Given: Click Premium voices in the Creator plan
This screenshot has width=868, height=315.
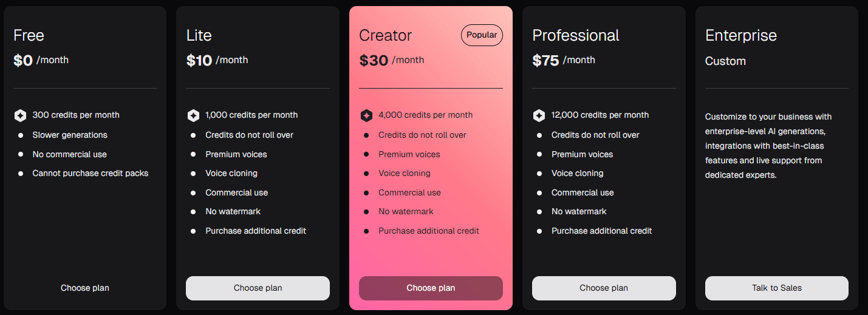Looking at the screenshot, I should tap(409, 154).
